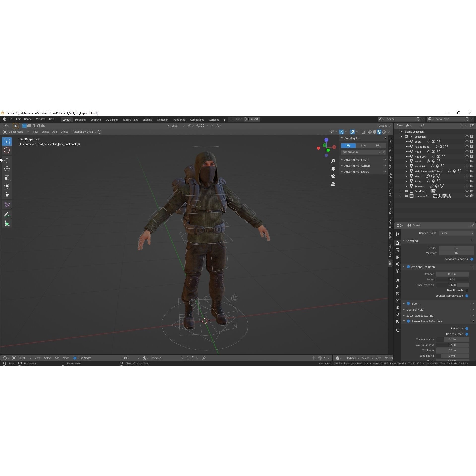
Task: Open the File menu
Action: click(x=10, y=119)
